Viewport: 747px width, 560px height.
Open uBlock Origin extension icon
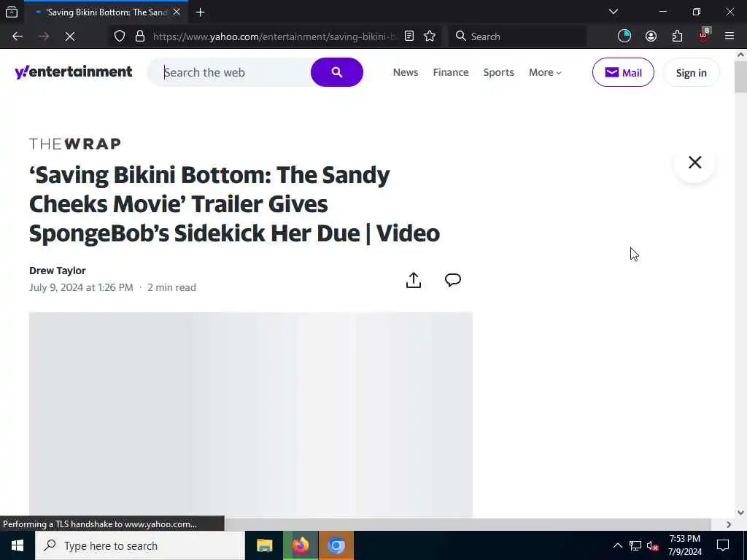tap(704, 35)
